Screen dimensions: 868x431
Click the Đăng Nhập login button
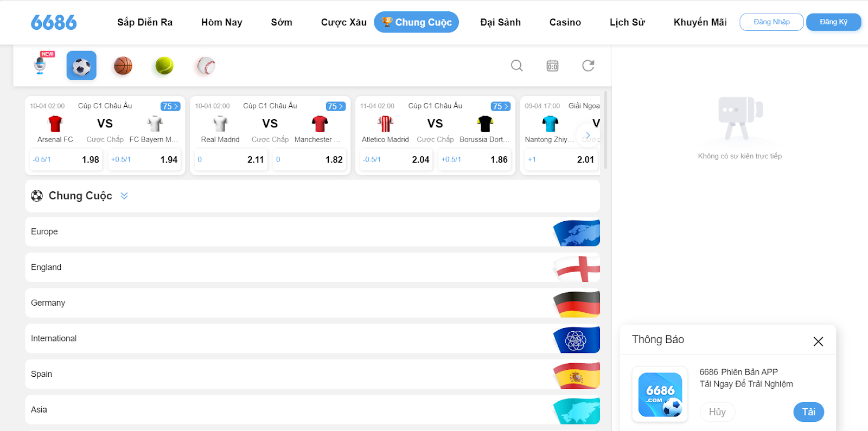click(771, 22)
